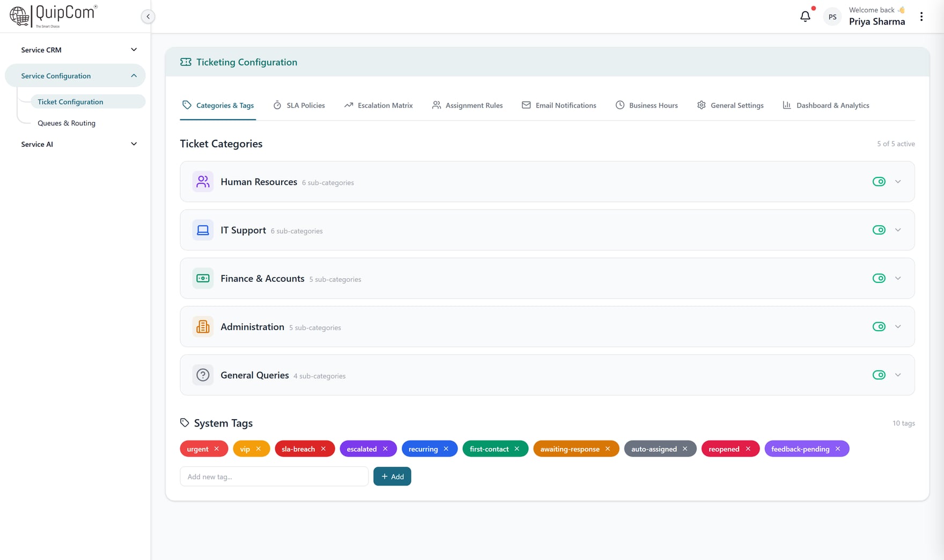Click the Add tag button

click(392, 476)
